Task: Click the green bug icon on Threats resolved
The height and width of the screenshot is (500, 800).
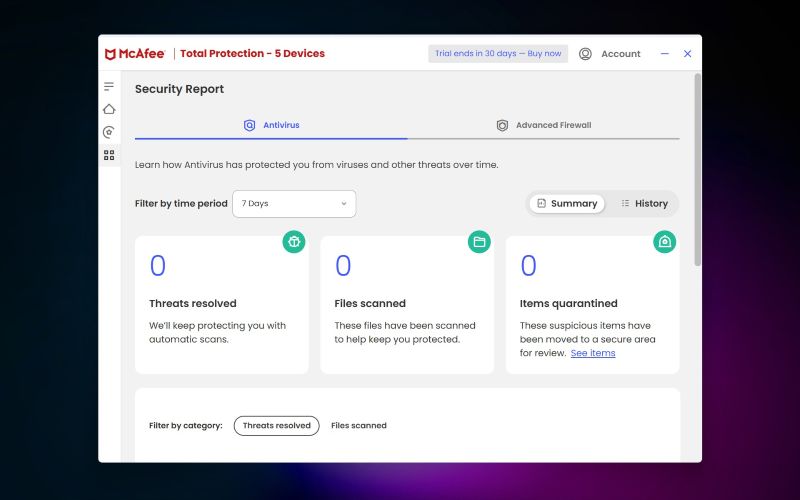Action: pyautogui.click(x=294, y=242)
